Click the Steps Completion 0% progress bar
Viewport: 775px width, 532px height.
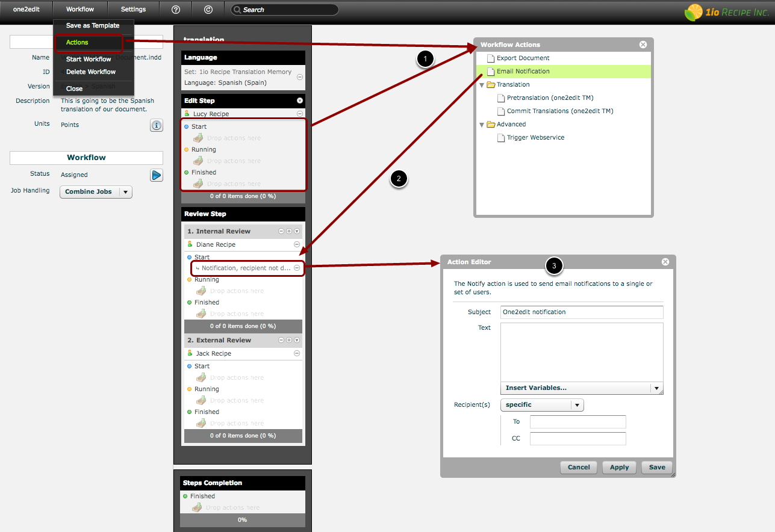pos(243,519)
